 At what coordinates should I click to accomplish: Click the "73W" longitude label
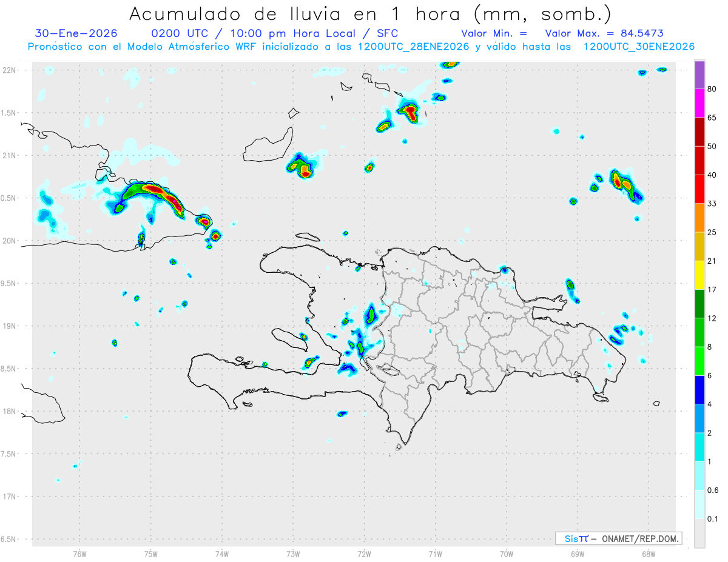tap(292, 553)
